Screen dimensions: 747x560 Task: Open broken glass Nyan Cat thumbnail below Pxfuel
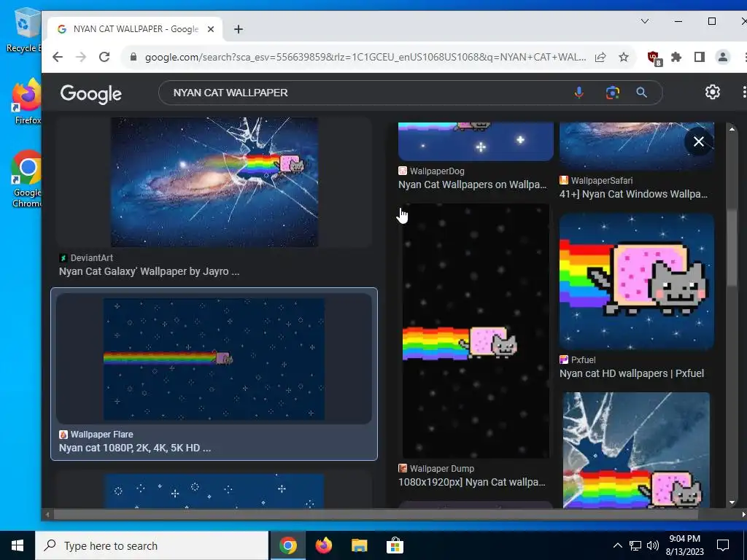(x=636, y=451)
